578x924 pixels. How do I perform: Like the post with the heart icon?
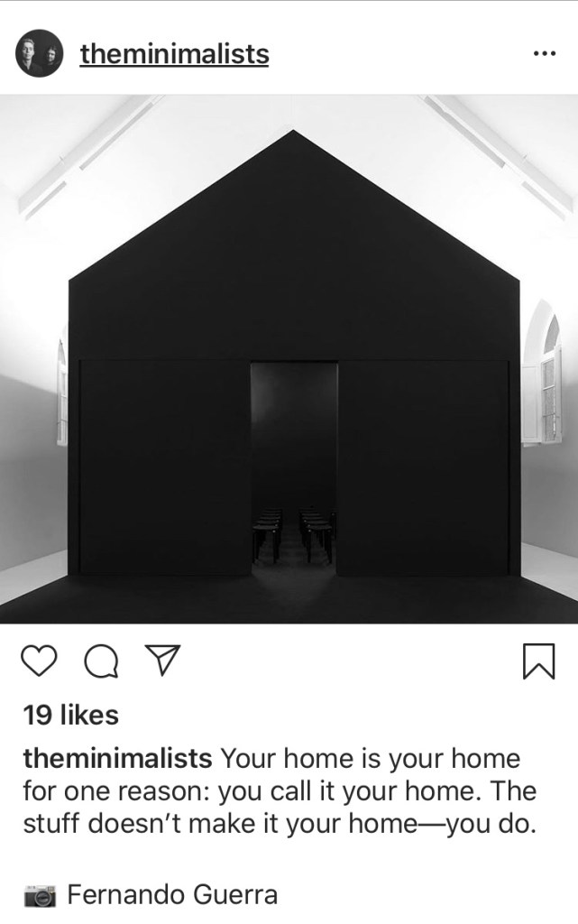40,661
